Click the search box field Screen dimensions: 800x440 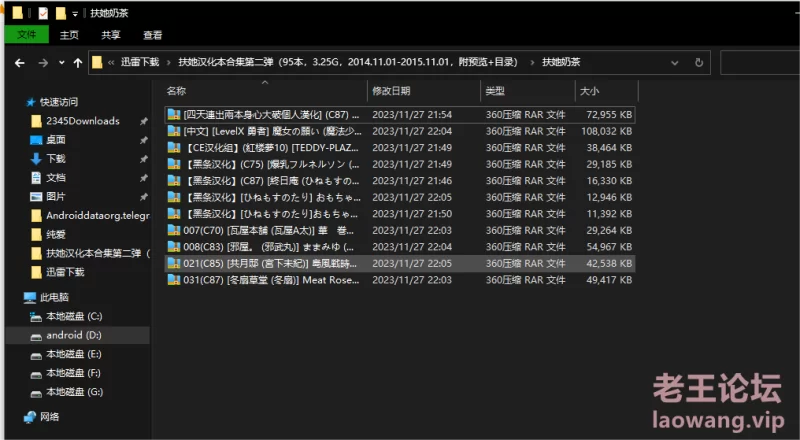point(760,62)
